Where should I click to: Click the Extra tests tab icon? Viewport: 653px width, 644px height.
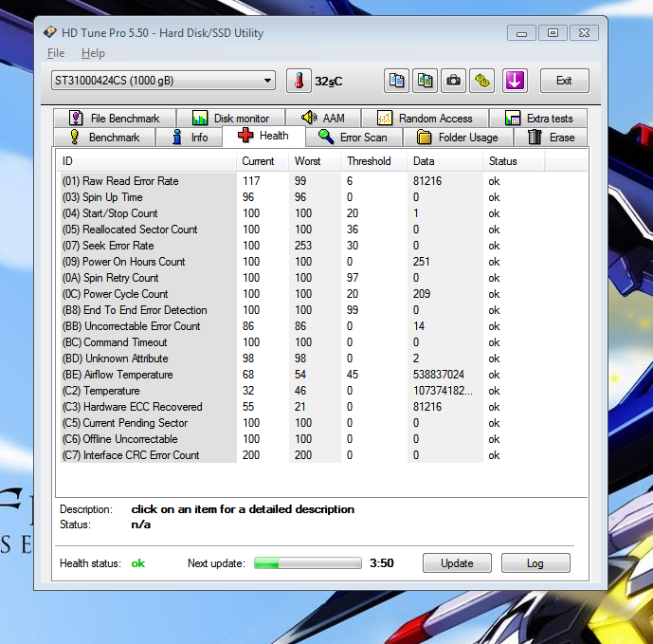point(512,118)
